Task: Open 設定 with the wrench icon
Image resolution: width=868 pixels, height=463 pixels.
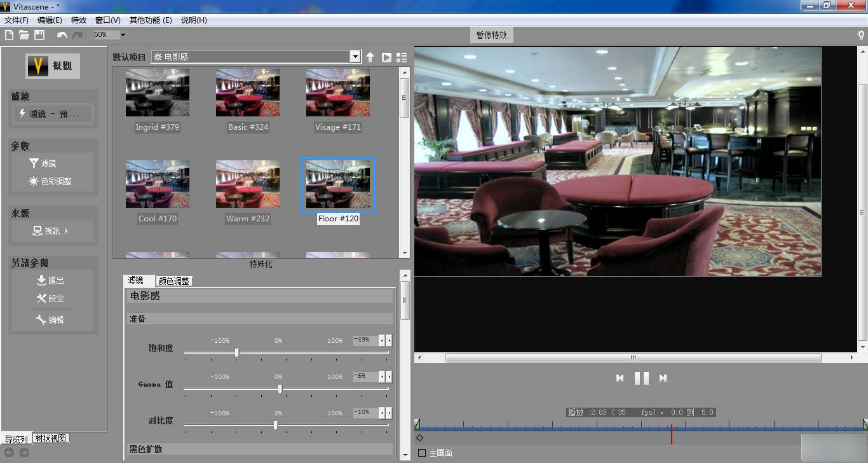Action: point(51,299)
